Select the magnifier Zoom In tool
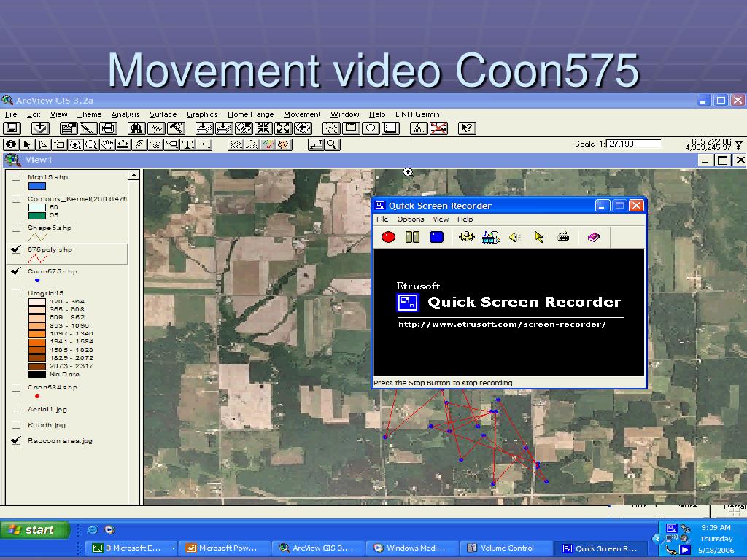747x560 pixels. [75, 144]
